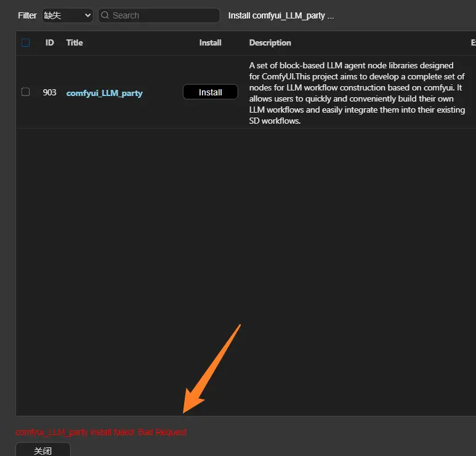Click the magnifier icon in Search box
The image size is (476, 456).
[x=105, y=15]
